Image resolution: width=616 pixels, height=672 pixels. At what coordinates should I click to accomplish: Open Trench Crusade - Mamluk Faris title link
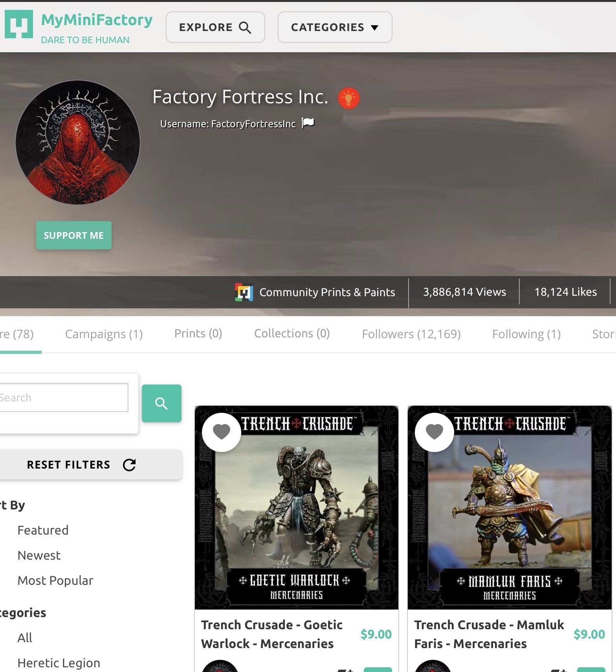pos(489,634)
